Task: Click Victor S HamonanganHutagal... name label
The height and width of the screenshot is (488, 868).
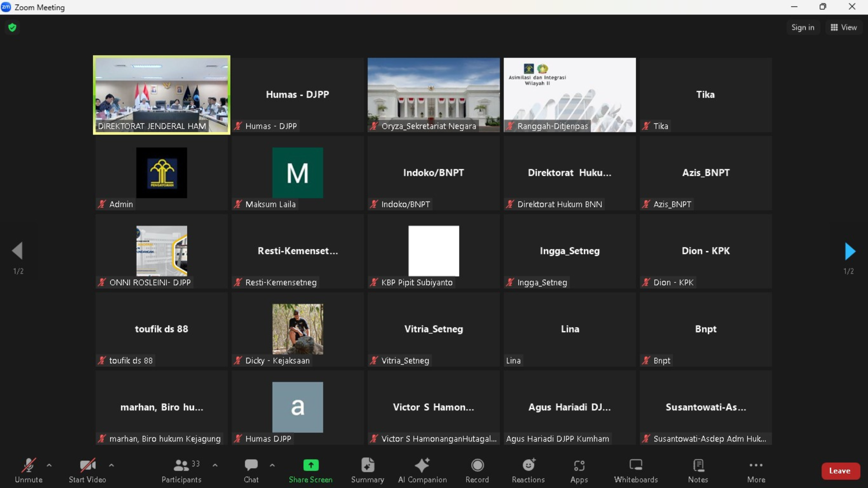Action: (439, 439)
